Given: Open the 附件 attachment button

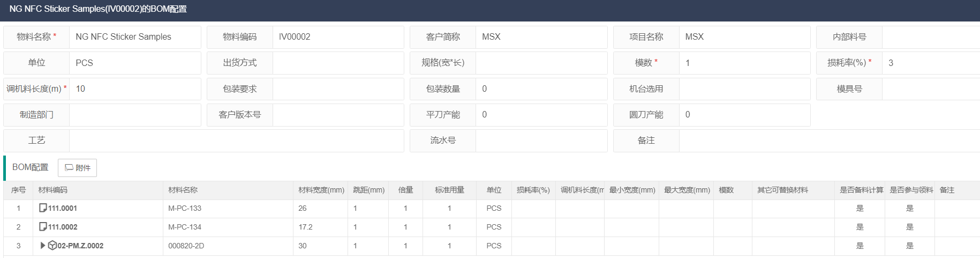Looking at the screenshot, I should [x=77, y=168].
